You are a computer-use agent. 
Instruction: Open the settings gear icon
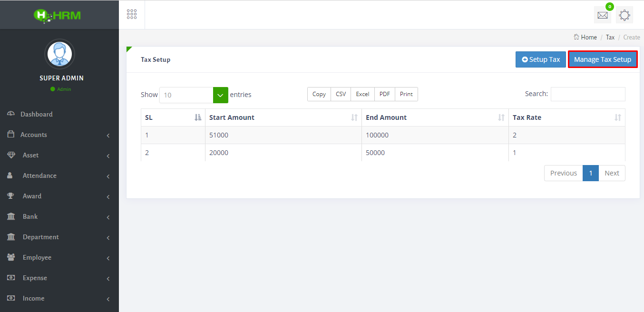pyautogui.click(x=624, y=15)
